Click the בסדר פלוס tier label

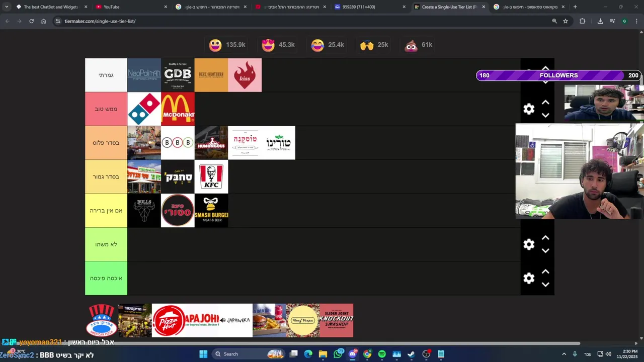[x=106, y=143]
